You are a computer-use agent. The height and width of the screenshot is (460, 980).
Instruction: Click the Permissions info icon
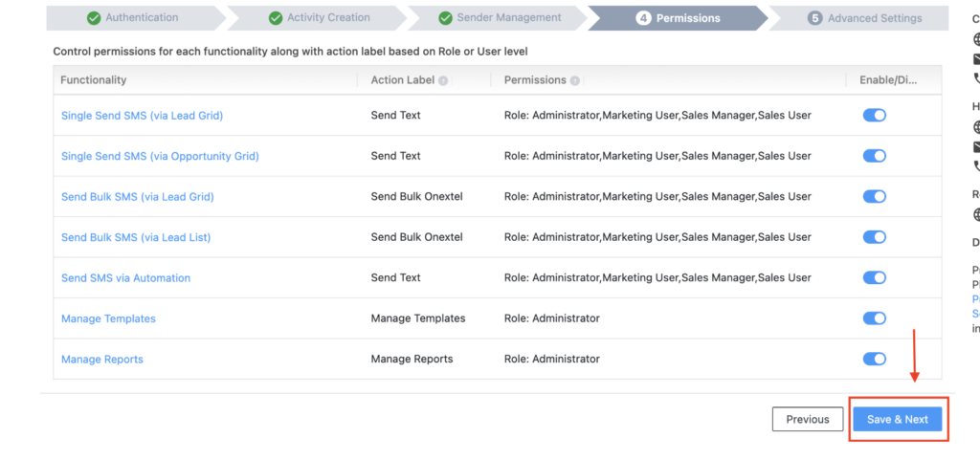[x=575, y=80]
